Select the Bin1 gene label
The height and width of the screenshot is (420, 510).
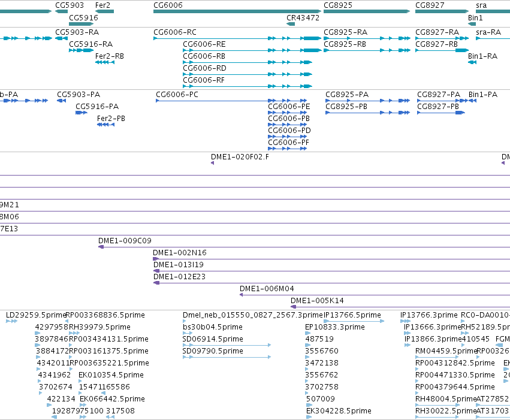(x=475, y=17)
